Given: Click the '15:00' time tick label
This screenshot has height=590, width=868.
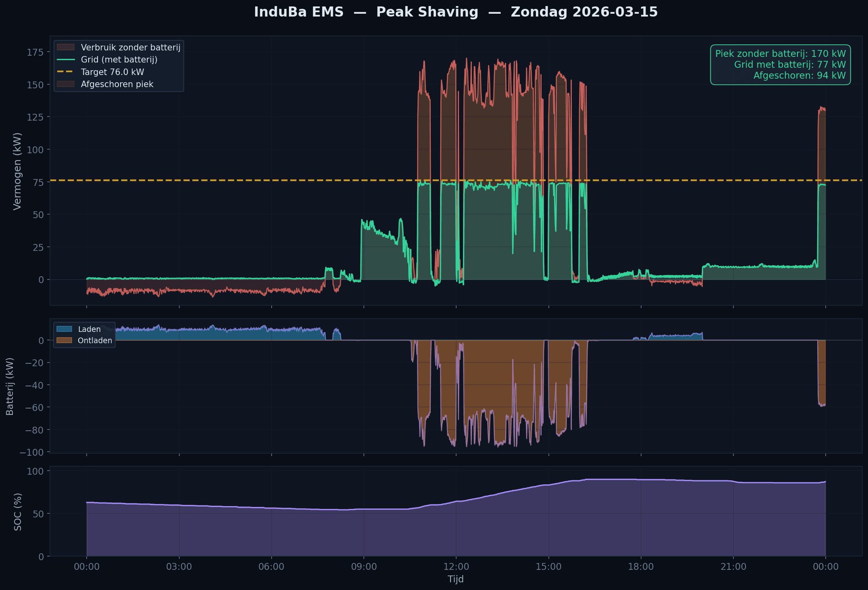Looking at the screenshot, I should click(548, 567).
